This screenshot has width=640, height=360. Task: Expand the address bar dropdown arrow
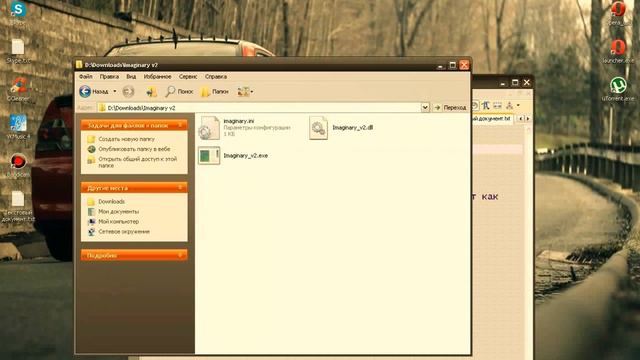point(425,107)
